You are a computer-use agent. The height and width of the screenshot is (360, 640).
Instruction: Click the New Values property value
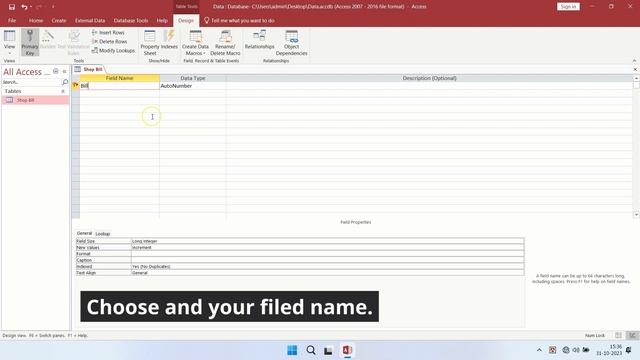point(327,247)
